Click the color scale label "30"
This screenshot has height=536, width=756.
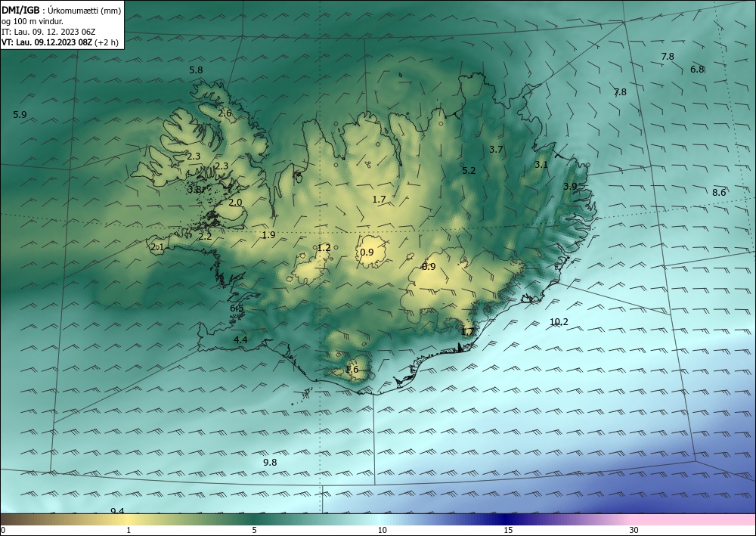tap(634, 530)
